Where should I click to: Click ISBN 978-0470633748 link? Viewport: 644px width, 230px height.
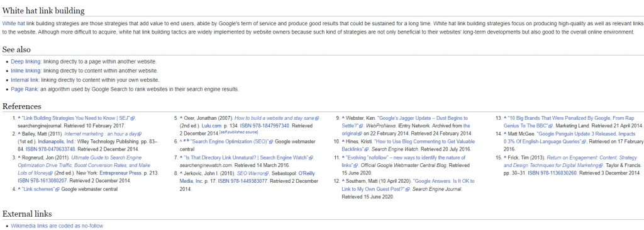coord(50,149)
